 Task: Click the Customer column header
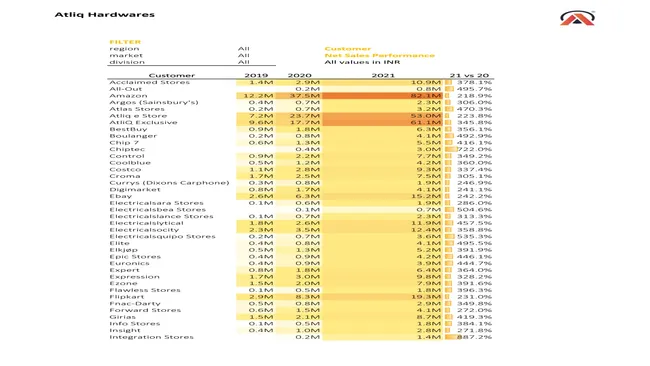[172, 75]
